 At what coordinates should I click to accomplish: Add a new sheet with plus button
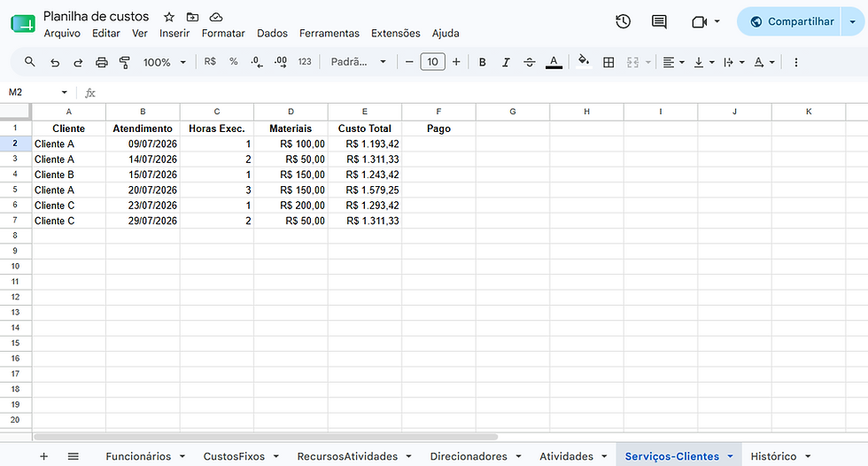click(43, 456)
